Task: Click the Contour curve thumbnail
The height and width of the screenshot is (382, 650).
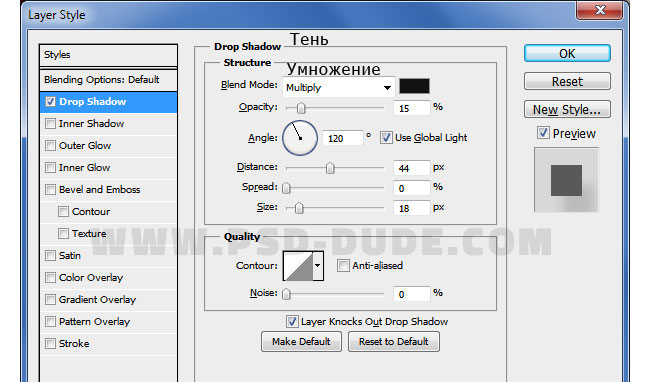Action: coord(298,266)
